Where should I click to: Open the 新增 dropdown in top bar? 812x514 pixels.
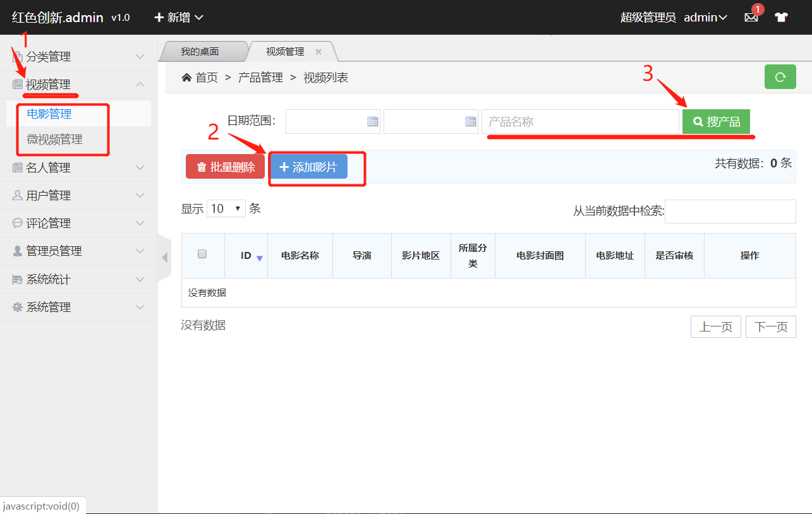(x=179, y=18)
